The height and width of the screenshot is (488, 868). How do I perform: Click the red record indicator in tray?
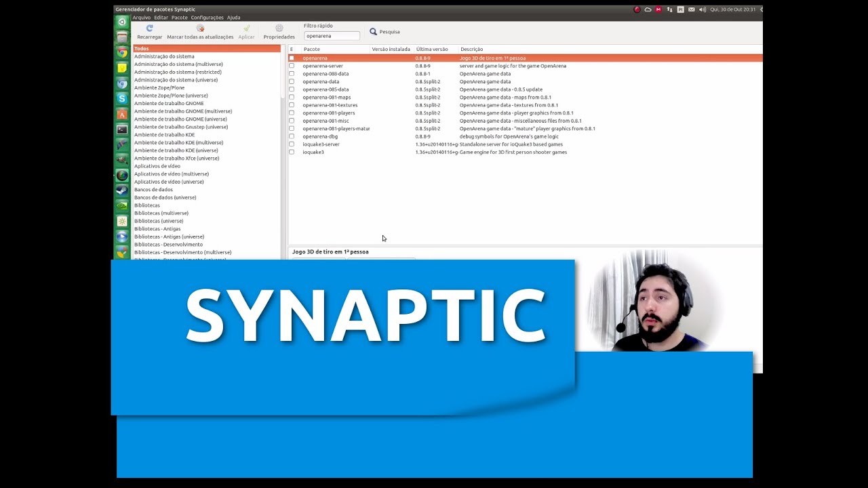coord(637,9)
